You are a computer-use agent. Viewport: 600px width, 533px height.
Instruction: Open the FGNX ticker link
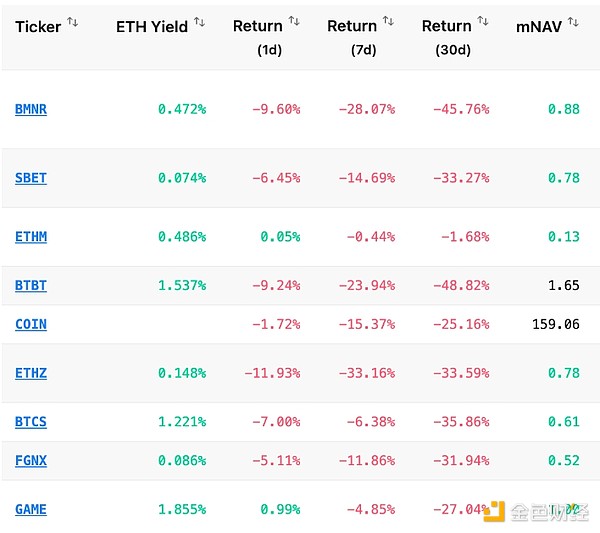coord(31,461)
